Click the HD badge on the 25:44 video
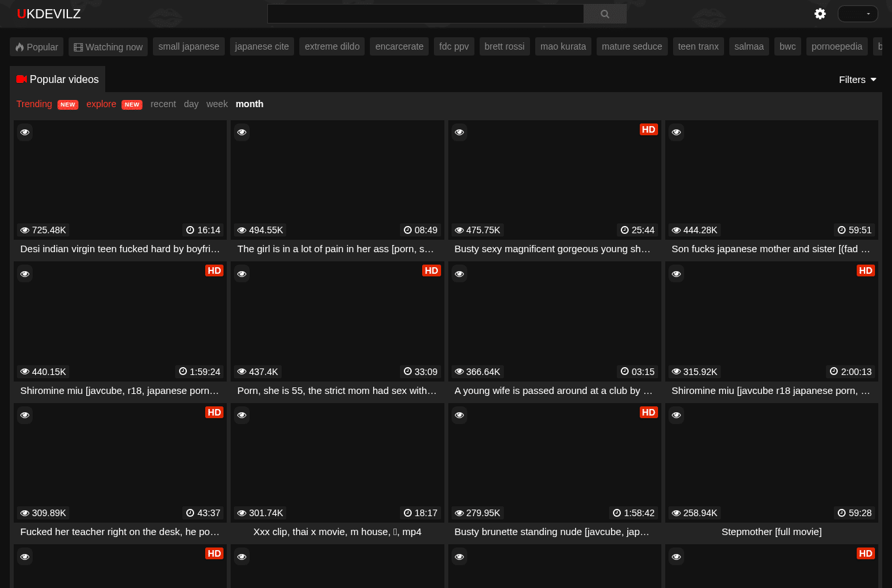Viewport: 892px width, 588px height. pos(648,129)
